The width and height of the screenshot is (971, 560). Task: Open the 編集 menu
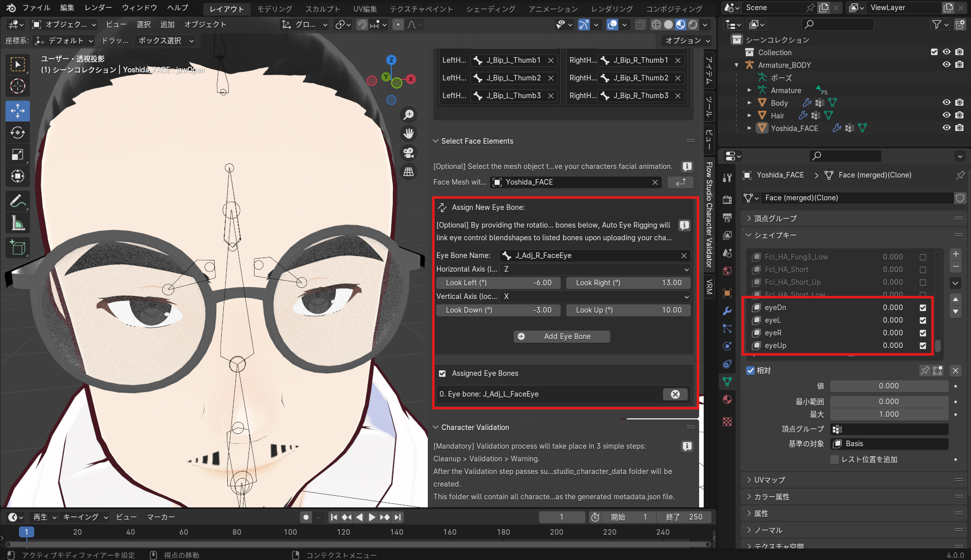[x=67, y=8]
